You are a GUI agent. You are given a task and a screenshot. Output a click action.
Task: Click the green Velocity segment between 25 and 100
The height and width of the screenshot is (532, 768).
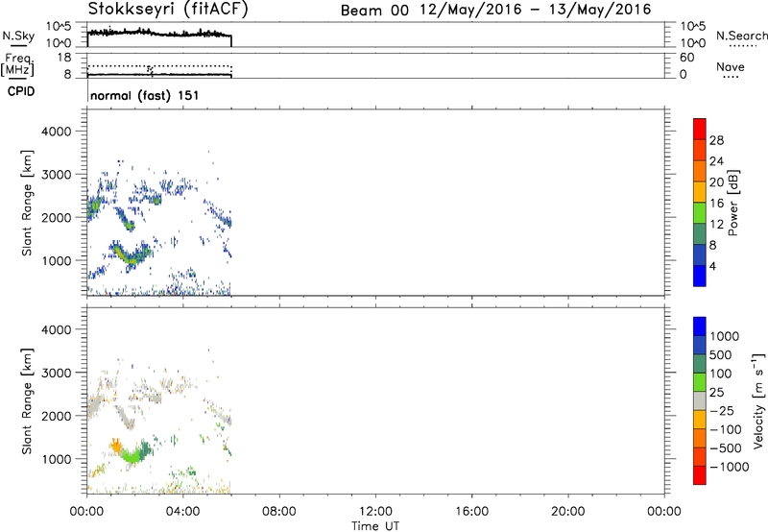click(x=700, y=382)
